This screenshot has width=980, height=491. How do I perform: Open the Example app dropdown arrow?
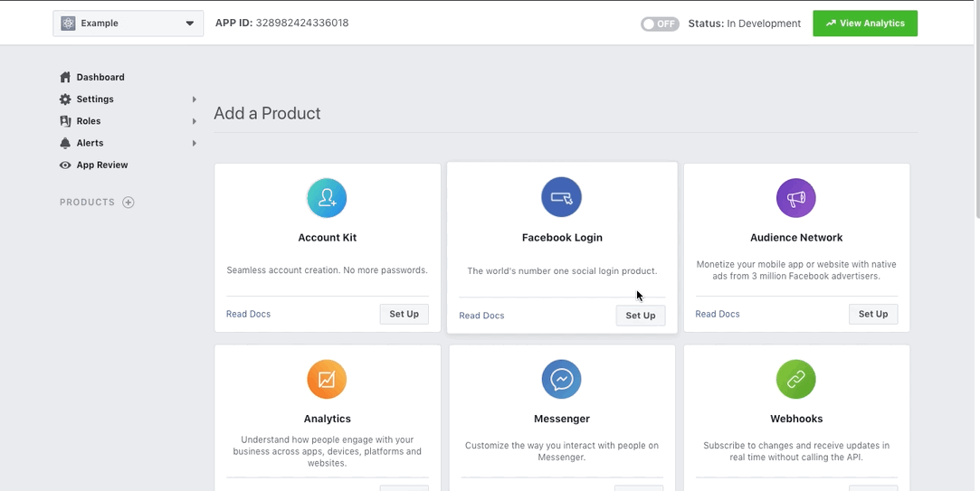point(189,24)
